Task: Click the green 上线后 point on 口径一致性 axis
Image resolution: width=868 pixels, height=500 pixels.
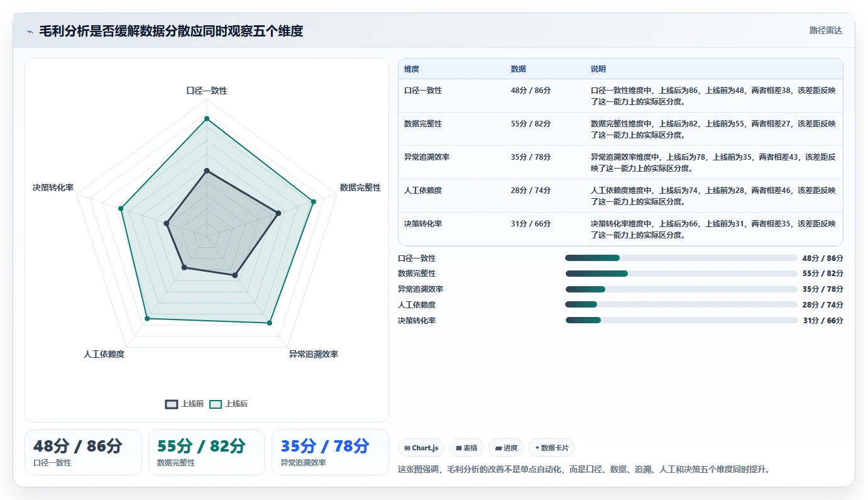Action: click(207, 118)
